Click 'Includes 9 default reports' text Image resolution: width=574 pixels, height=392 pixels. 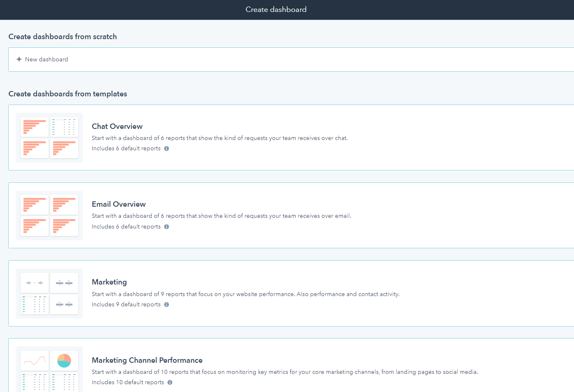(x=126, y=305)
